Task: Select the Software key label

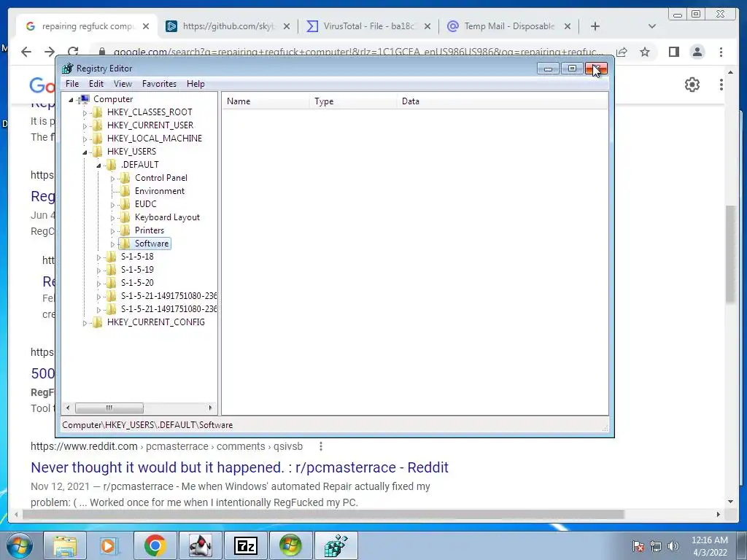Action: (x=152, y=244)
